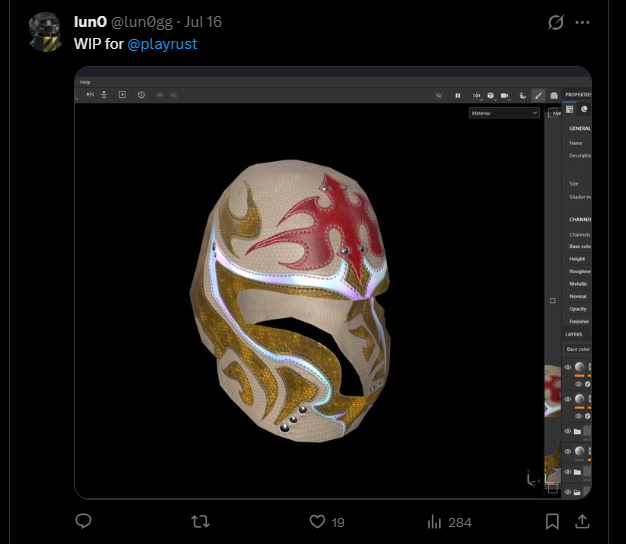Open the Material viewport dropdown
626x544 pixels.
pos(504,113)
